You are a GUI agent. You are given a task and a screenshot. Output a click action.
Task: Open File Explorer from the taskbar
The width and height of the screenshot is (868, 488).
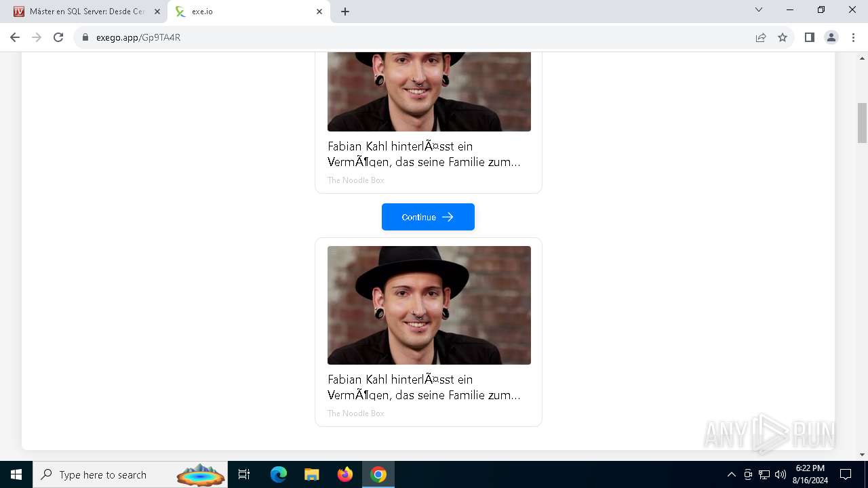(x=311, y=474)
